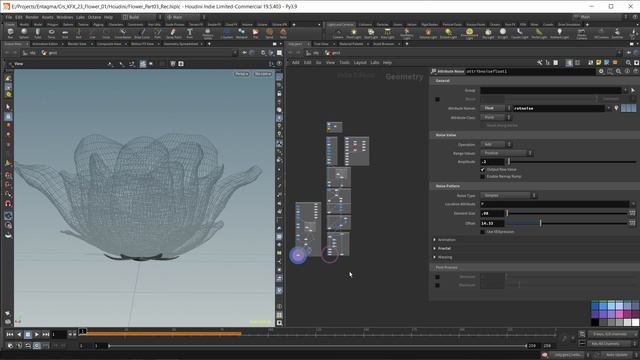This screenshot has width=640, height=360.
Task: Enable the Remap Ramp checkbox
Action: [482, 177]
